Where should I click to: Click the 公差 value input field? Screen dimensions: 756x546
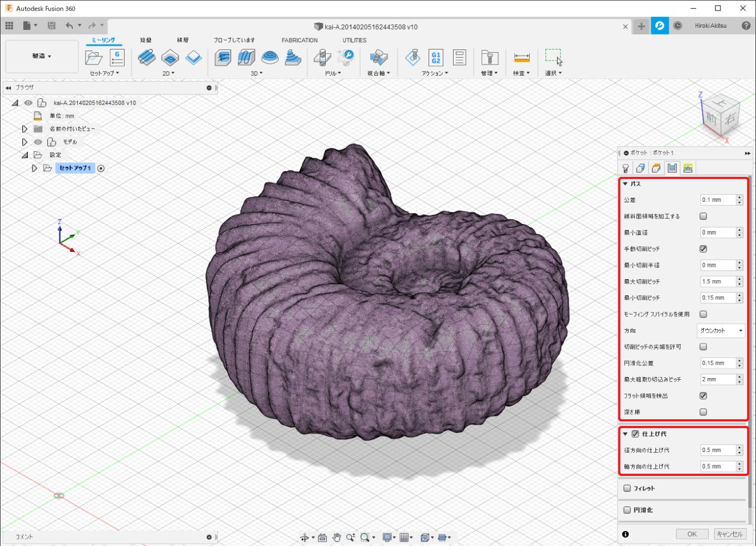[x=717, y=200]
